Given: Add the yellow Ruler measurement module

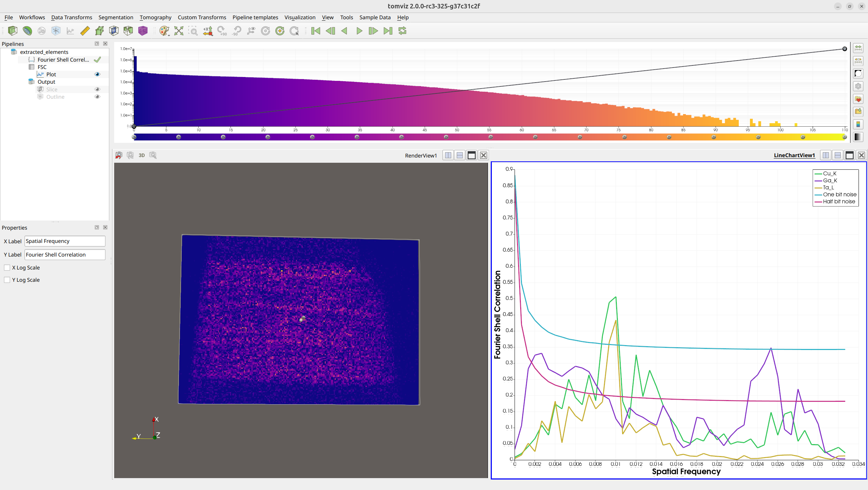Looking at the screenshot, I should 85,31.
